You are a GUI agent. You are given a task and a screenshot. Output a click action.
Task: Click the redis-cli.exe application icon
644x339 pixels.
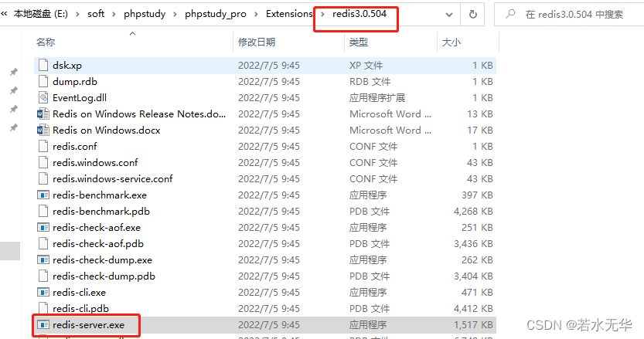point(43,292)
